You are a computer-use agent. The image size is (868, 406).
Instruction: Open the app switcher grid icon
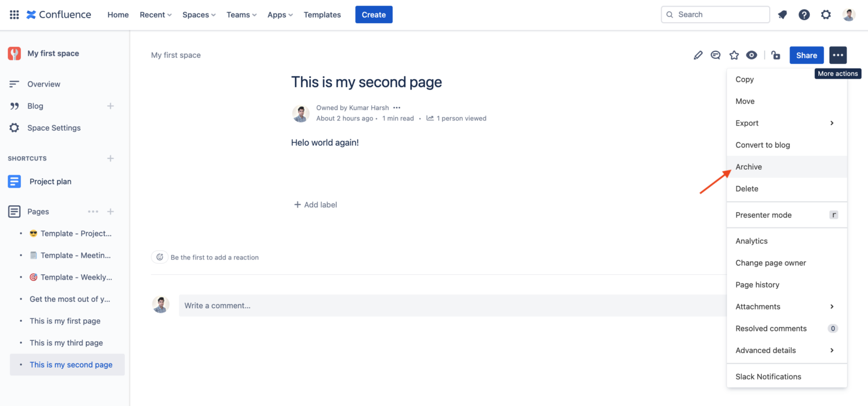coord(14,14)
